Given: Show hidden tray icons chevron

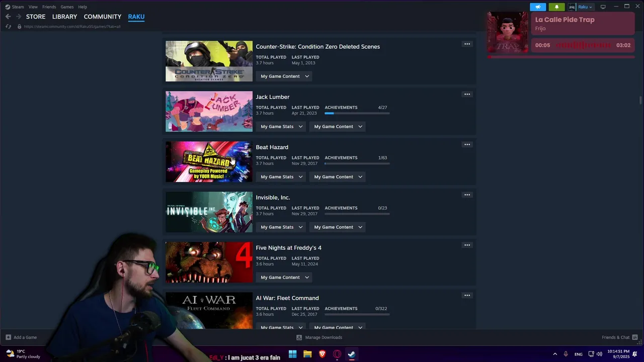Looking at the screenshot, I should pos(555,354).
